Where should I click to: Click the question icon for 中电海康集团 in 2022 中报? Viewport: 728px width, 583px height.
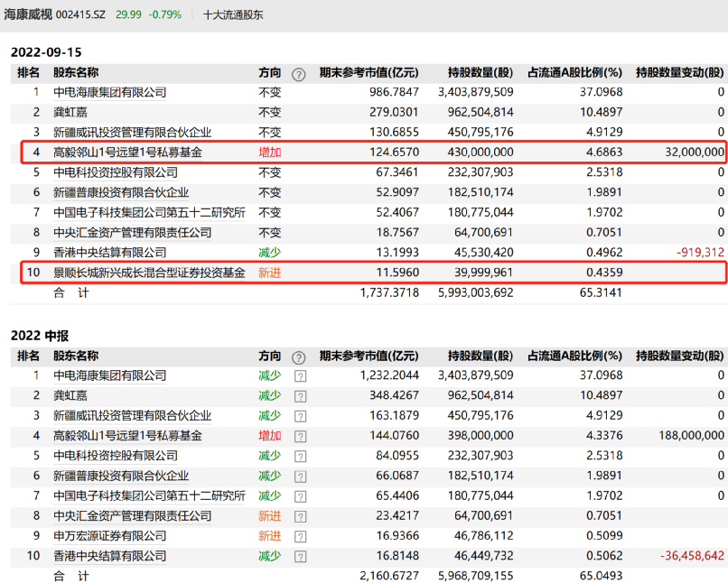pos(299,375)
